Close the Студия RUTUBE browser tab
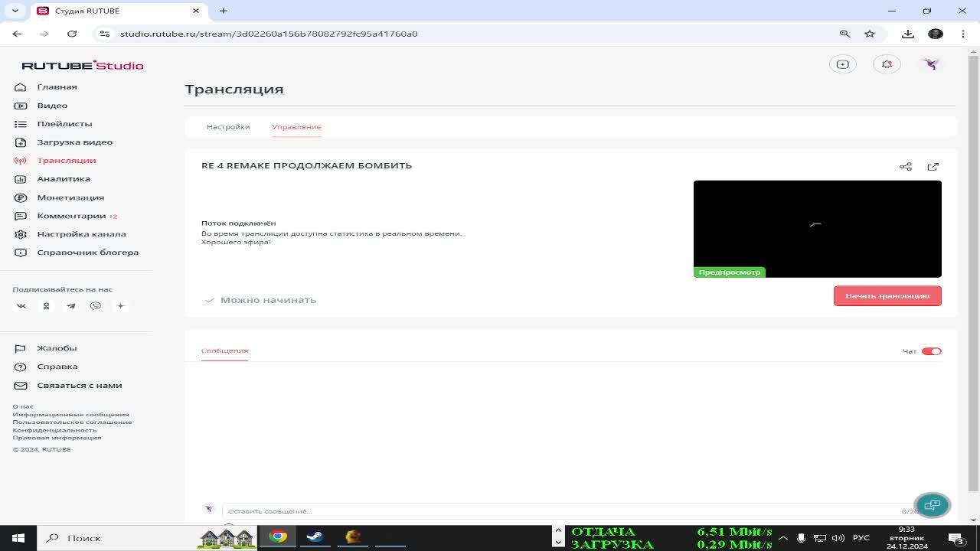The width and height of the screenshot is (980, 551). [x=196, y=11]
